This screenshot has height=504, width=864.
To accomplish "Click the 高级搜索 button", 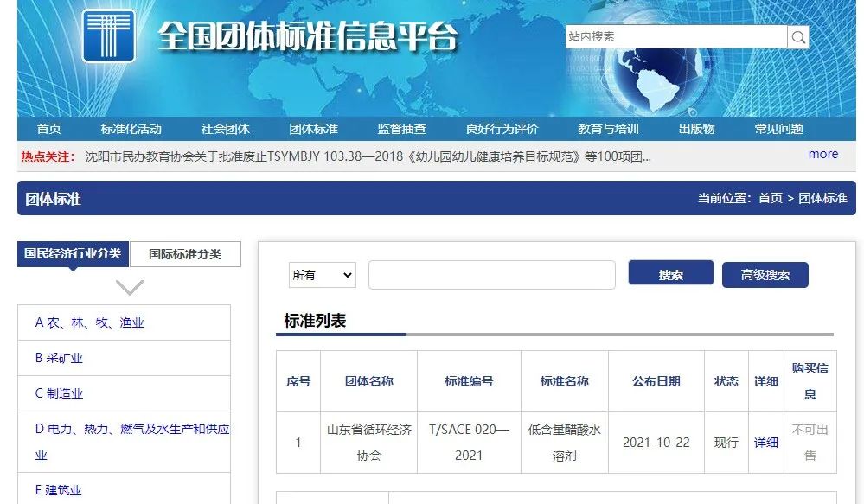I will tap(765, 274).
